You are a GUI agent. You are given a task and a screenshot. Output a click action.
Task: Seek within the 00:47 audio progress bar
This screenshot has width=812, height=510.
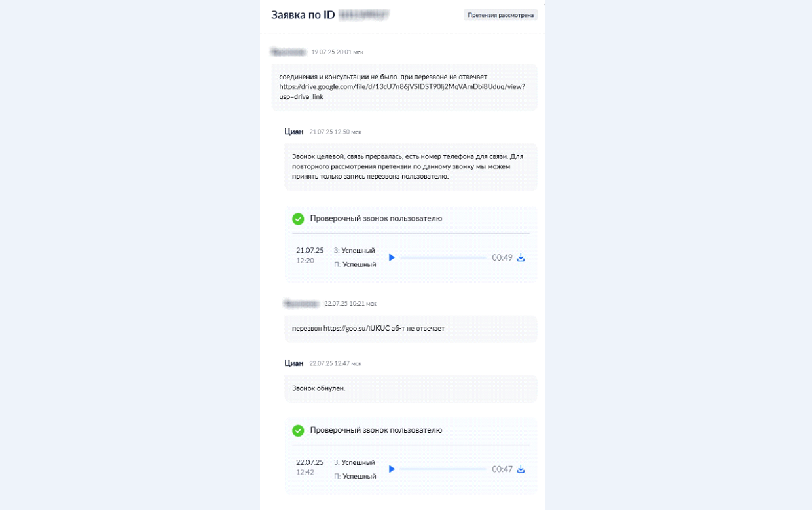pyautogui.click(x=443, y=469)
